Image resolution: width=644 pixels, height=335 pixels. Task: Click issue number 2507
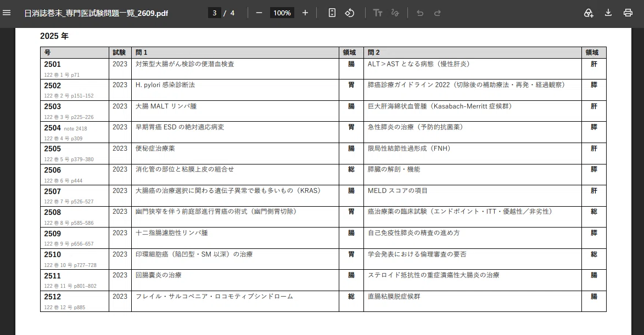[x=53, y=191]
